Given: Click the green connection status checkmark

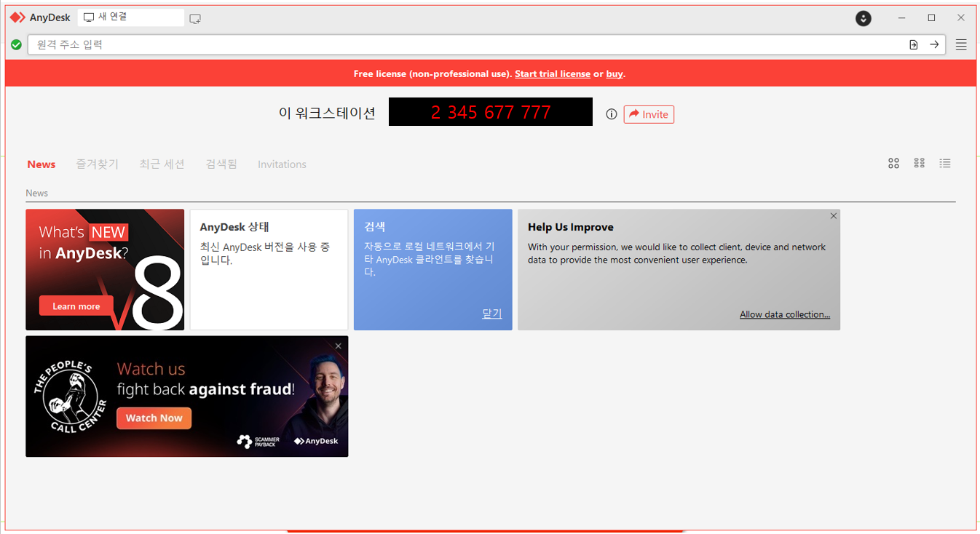Looking at the screenshot, I should pyautogui.click(x=16, y=45).
